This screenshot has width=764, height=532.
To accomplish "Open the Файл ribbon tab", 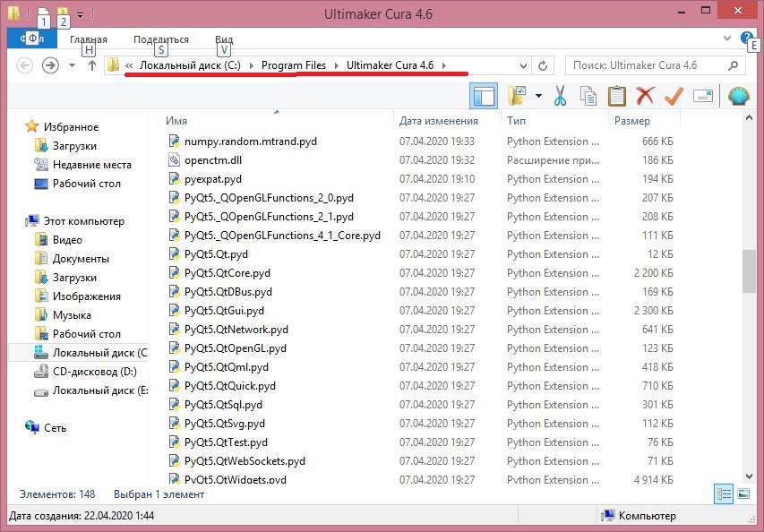I will tap(32, 39).
